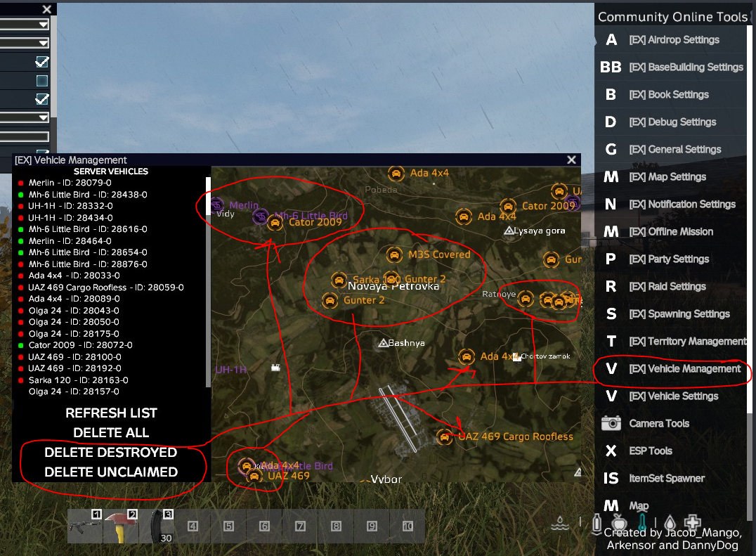
Task: Select the rifle in hotbar slot 1
Action: (85, 526)
